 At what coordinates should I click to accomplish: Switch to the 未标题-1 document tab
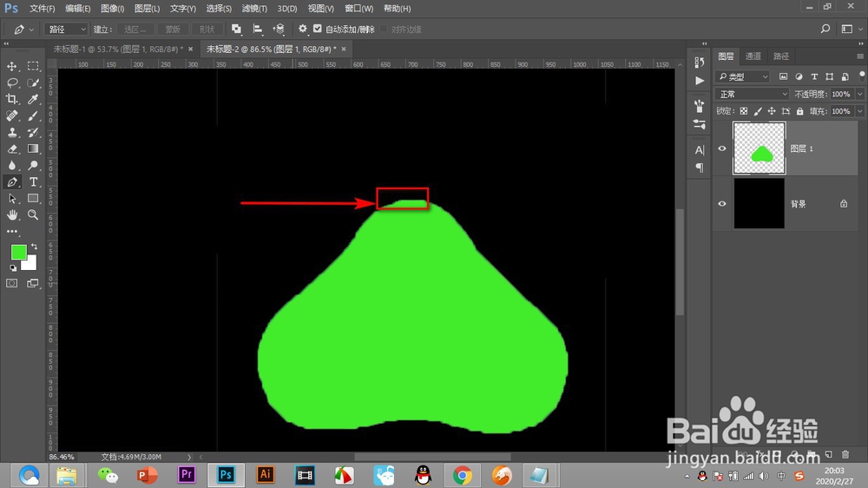click(x=118, y=49)
